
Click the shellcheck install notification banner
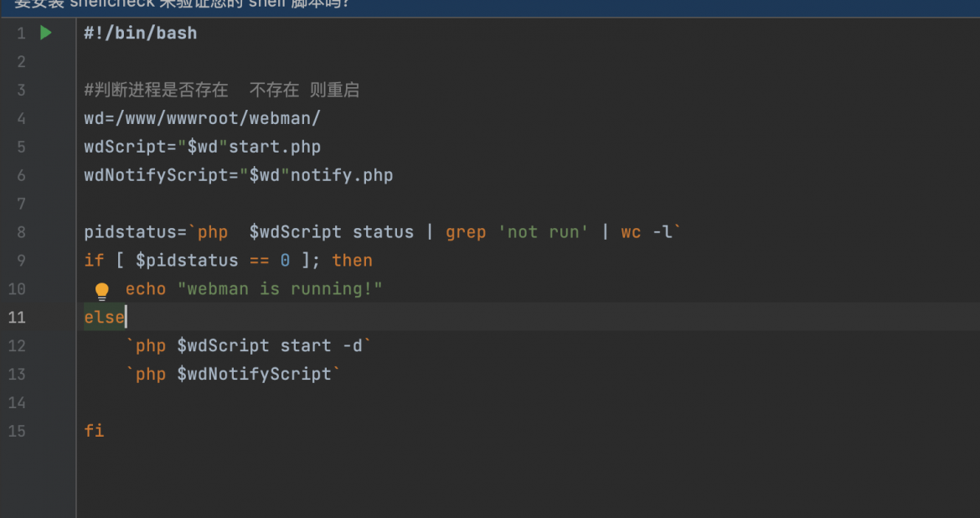pyautogui.click(x=490, y=8)
